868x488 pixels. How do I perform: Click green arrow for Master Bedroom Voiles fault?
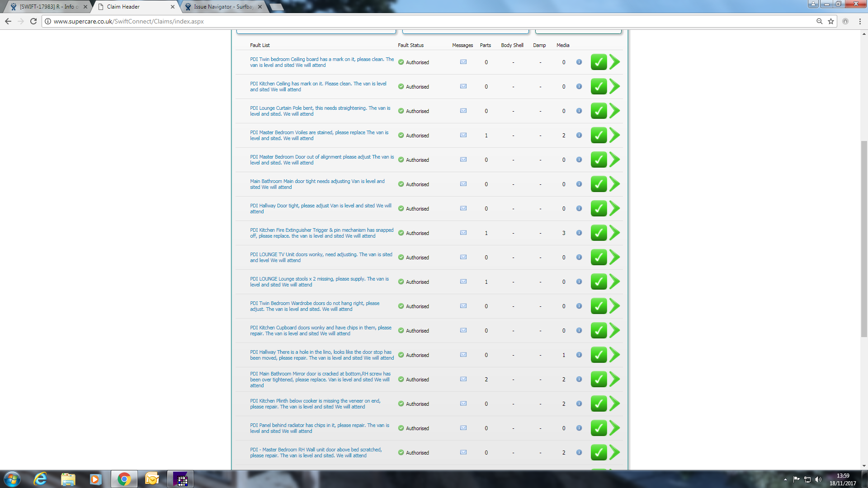pos(614,135)
